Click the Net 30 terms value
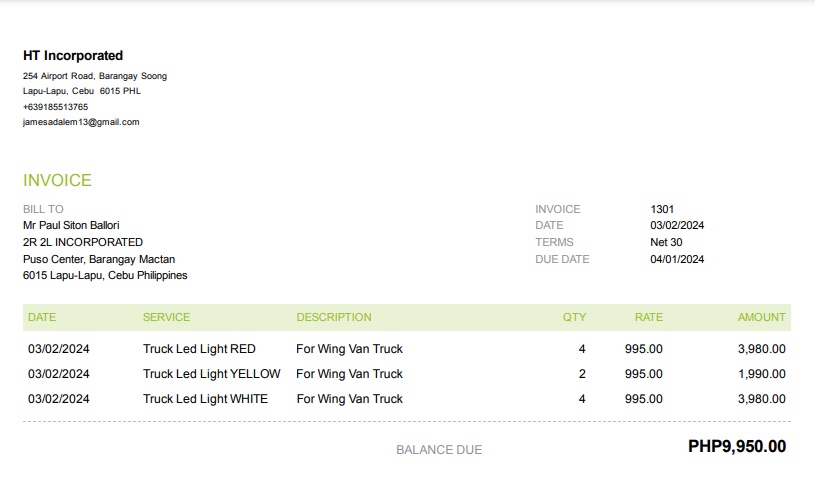The width and height of the screenshot is (815, 482). [666, 242]
